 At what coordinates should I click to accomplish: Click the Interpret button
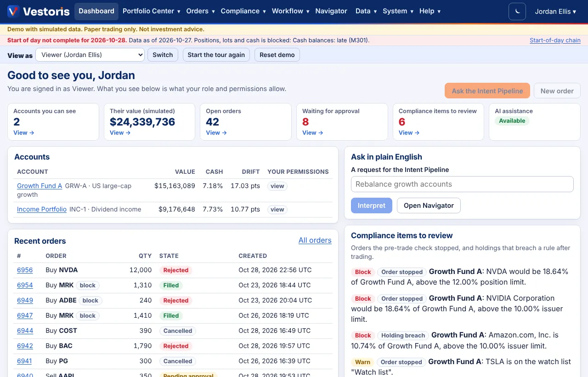[x=372, y=206]
